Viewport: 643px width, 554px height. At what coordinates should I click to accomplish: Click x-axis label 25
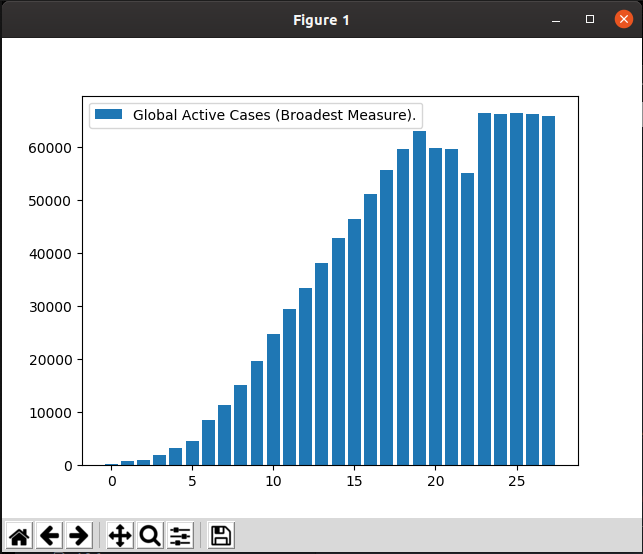[516, 481]
